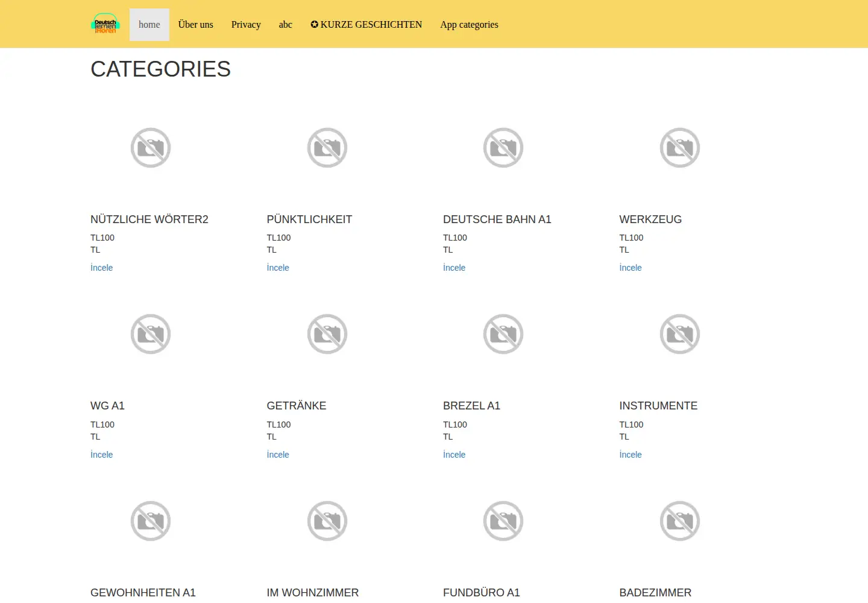
Task: Click İncele under Getränke
Action: coord(278,455)
